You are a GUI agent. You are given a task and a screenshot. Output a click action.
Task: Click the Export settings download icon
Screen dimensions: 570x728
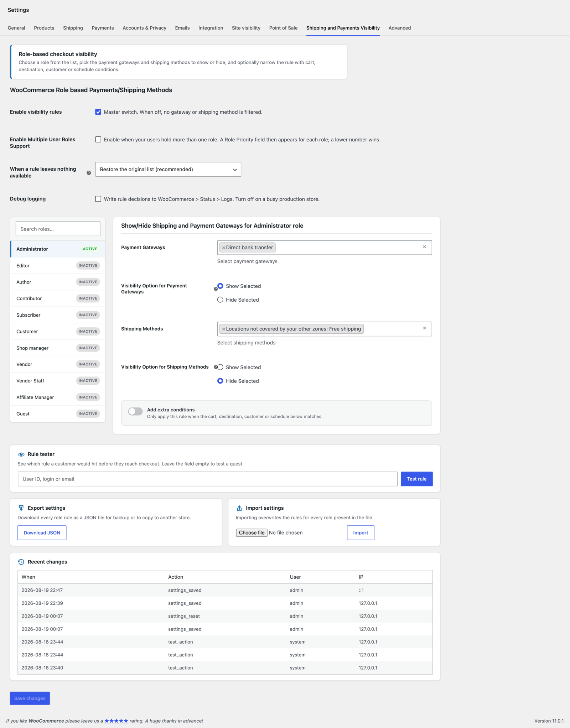tap(21, 508)
